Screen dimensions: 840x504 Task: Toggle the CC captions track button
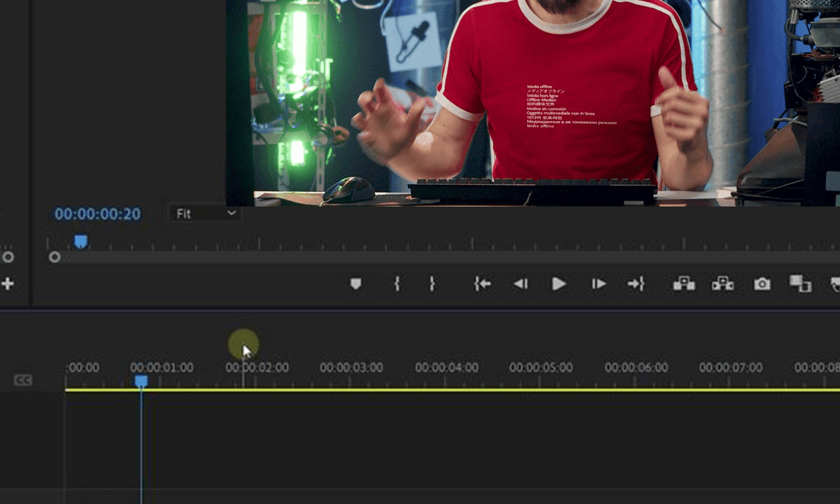click(23, 380)
